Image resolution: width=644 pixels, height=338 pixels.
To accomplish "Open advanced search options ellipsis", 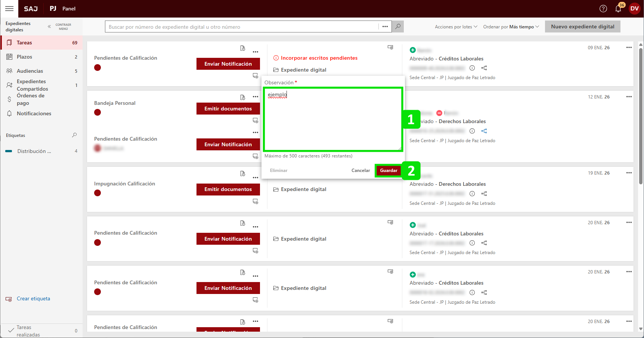I will coord(385,26).
